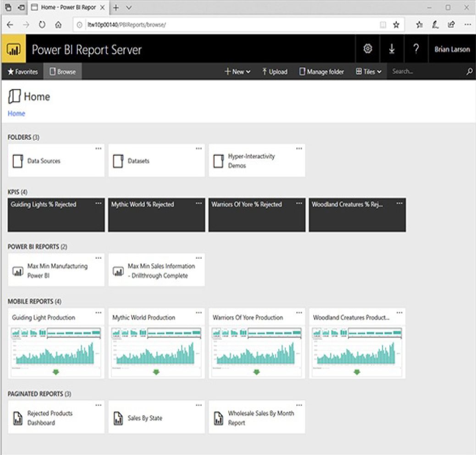Click the Favorites star icon
The width and height of the screenshot is (476, 455).
tap(12, 72)
